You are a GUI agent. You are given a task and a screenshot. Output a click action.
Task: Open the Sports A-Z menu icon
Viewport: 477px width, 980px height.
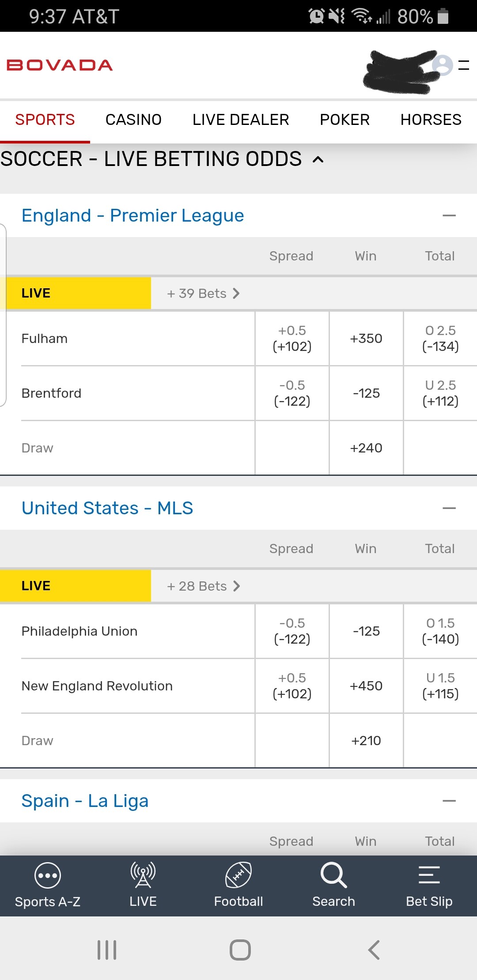pyautogui.click(x=47, y=876)
